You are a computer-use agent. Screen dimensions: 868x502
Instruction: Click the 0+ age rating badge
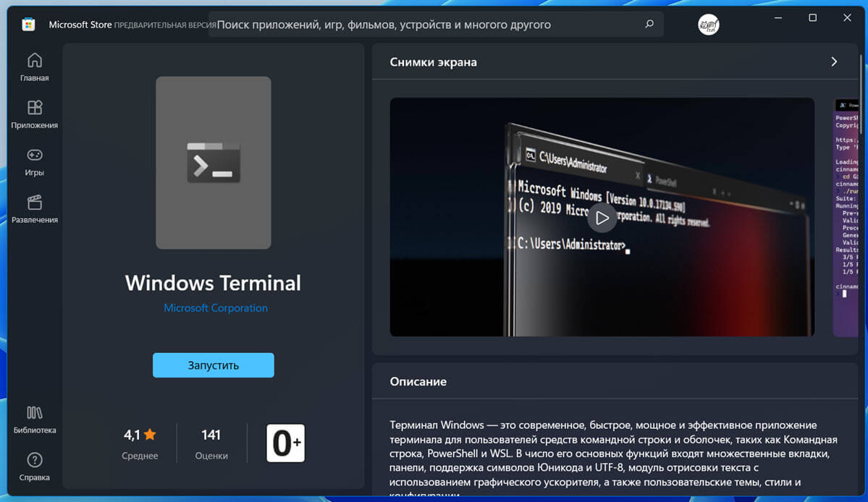(x=286, y=443)
